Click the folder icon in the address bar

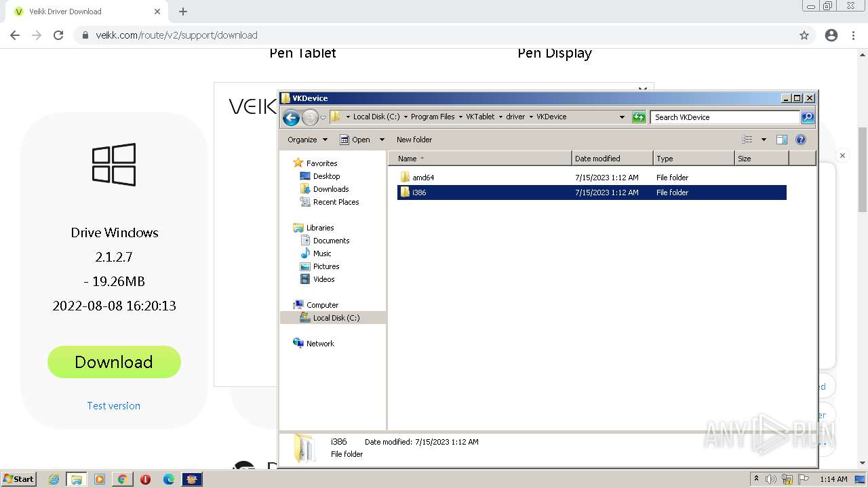pyautogui.click(x=335, y=117)
